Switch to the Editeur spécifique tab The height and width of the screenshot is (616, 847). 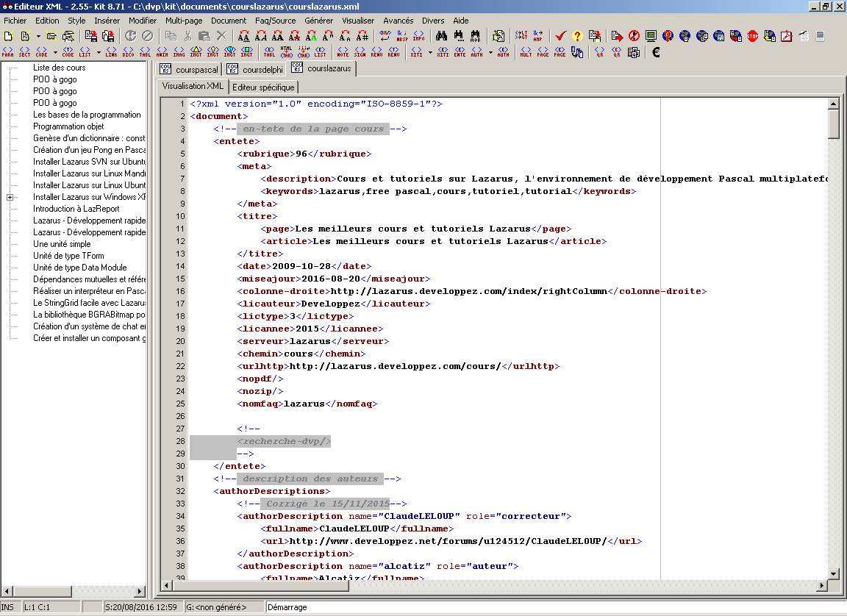[x=263, y=87]
